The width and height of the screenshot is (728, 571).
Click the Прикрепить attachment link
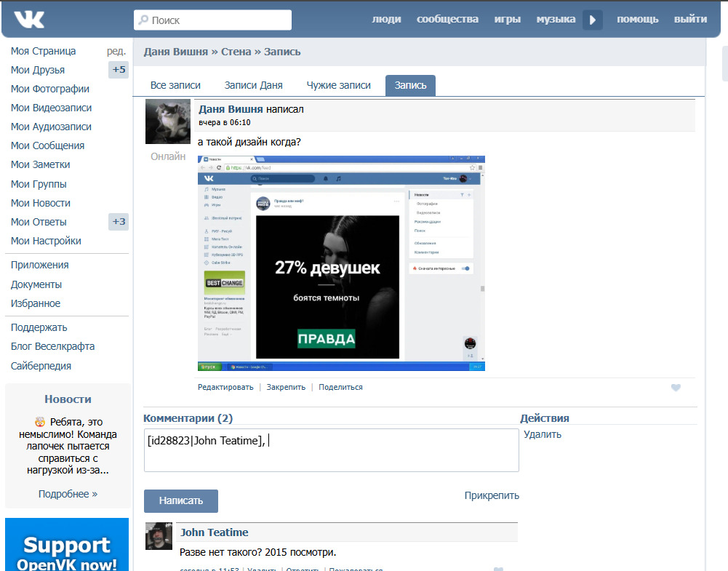[492, 495]
